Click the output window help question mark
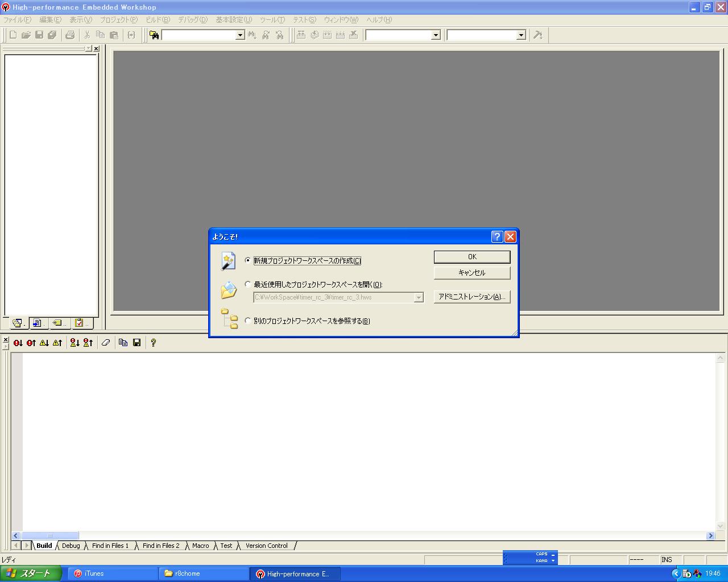This screenshot has height=582, width=728. pyautogui.click(x=153, y=343)
